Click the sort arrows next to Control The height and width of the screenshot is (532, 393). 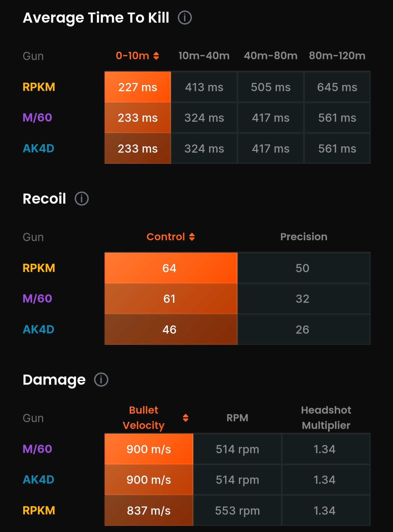192,237
